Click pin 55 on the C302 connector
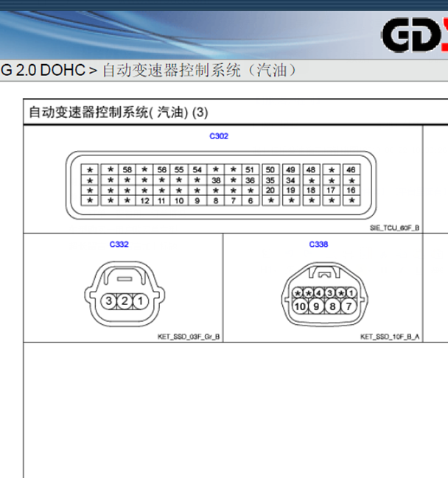 [x=179, y=170]
